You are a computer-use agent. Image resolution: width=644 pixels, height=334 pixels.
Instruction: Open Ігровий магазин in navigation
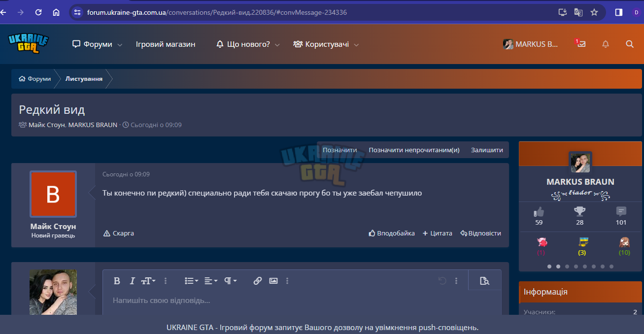pos(166,44)
